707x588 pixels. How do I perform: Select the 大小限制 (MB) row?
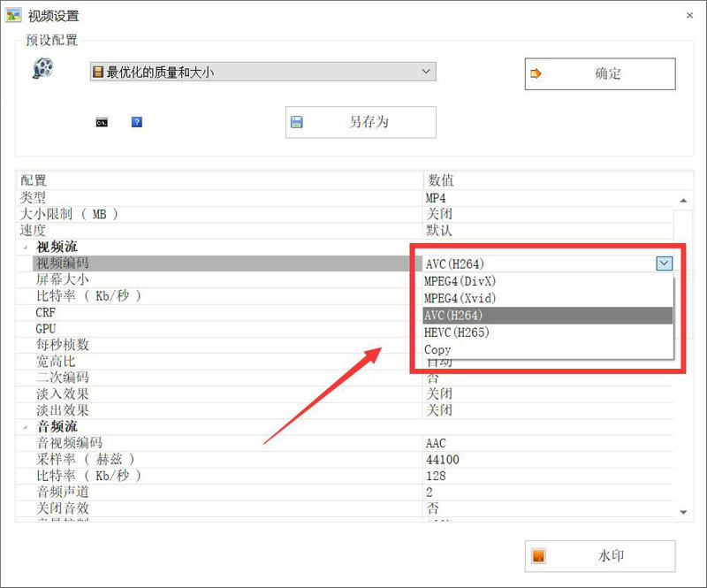click(345, 214)
